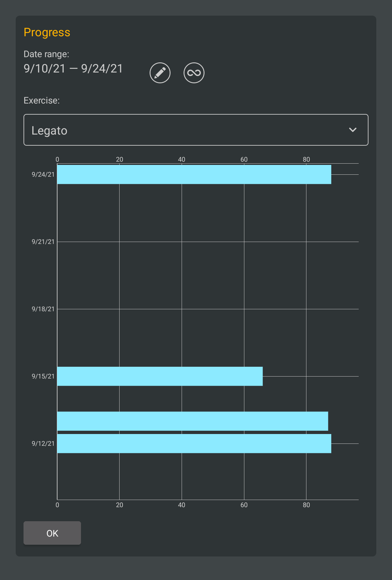Click the 9/12/21 axis date label

(43, 444)
